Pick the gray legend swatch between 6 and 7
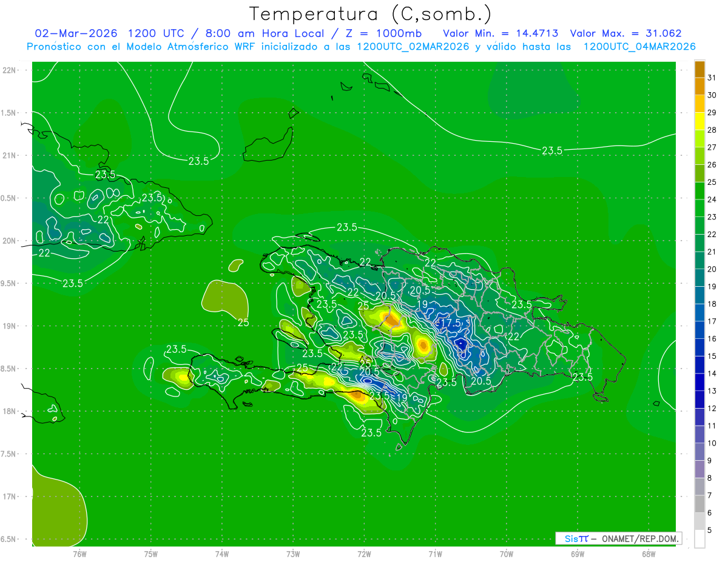Viewport: 728px width, 562px height. click(699, 504)
